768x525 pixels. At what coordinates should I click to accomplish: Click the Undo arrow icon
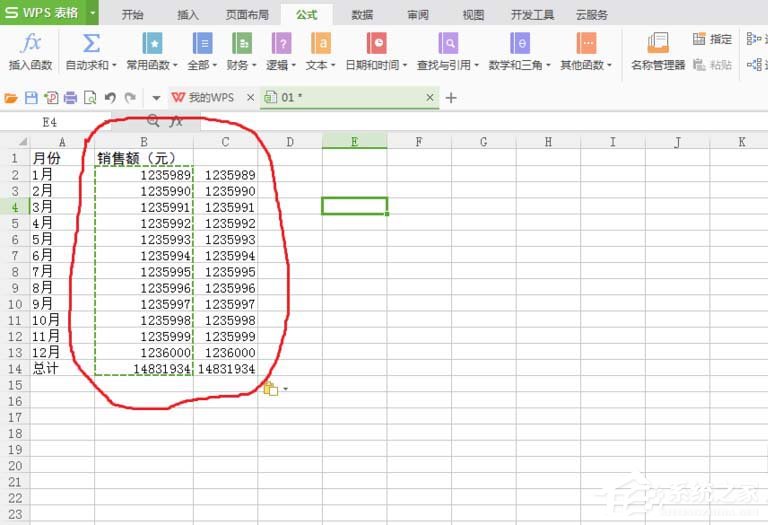pos(110,98)
